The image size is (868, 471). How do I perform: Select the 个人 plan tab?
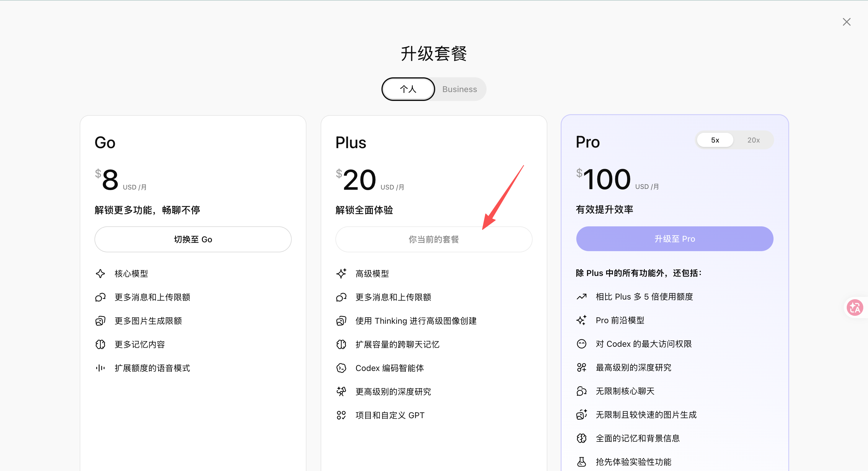(408, 89)
